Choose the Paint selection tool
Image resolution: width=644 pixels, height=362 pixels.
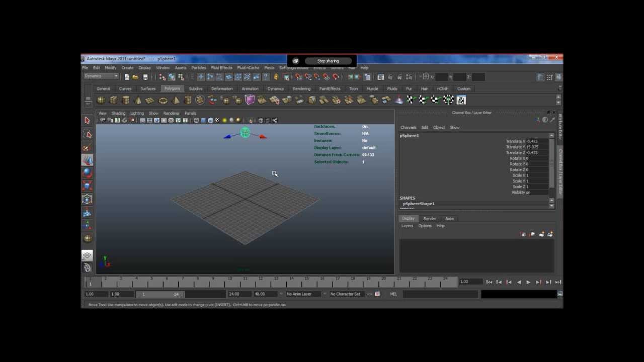pos(87,147)
